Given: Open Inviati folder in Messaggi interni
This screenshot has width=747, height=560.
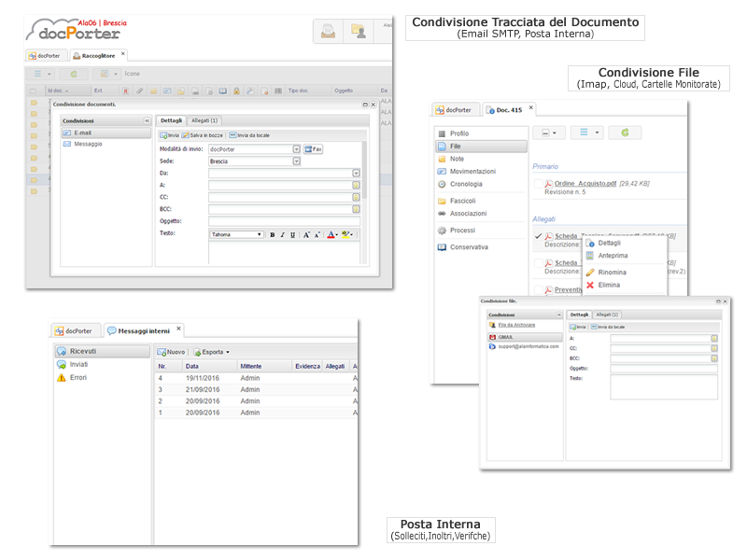Looking at the screenshot, I should pyautogui.click(x=102, y=365).
